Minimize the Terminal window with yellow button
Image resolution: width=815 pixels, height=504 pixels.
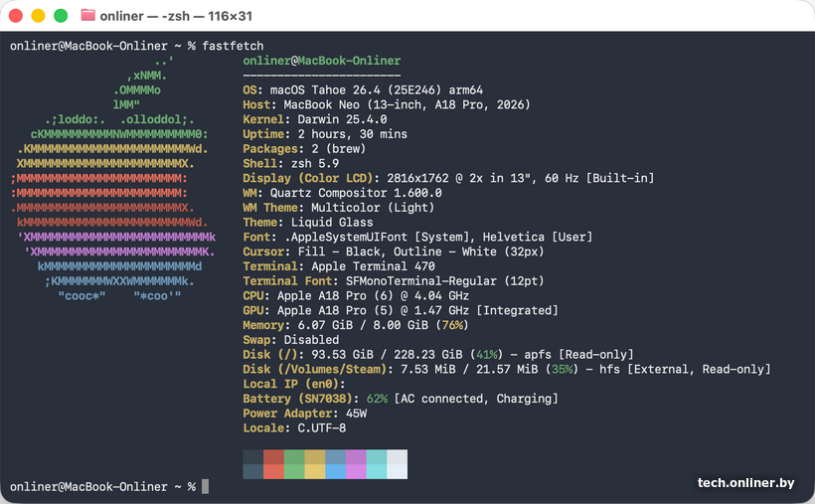click(x=38, y=16)
